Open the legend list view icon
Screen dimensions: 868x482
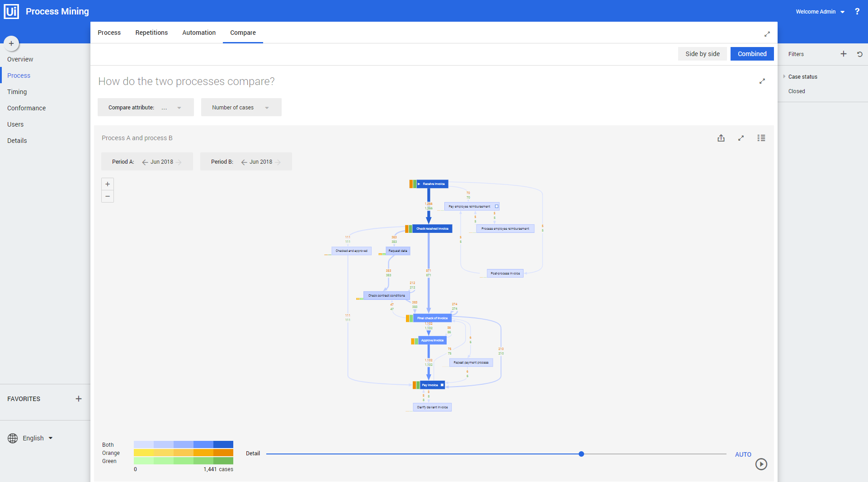[761, 138]
